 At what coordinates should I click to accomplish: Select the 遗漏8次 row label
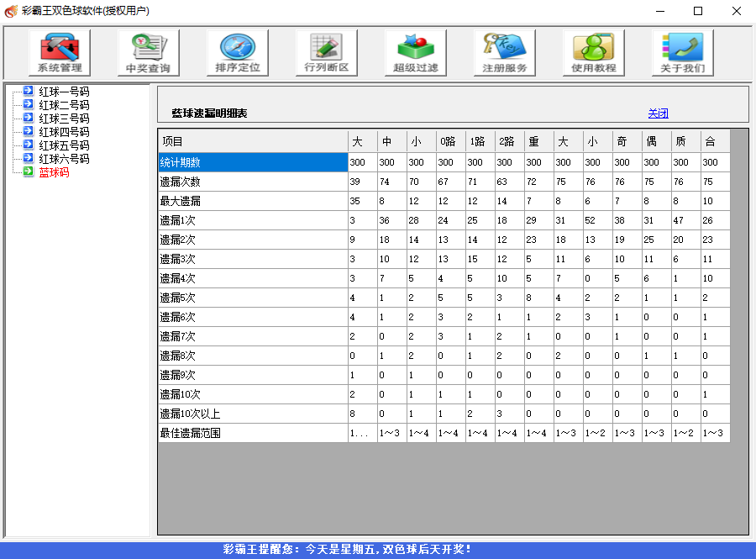[253, 356]
